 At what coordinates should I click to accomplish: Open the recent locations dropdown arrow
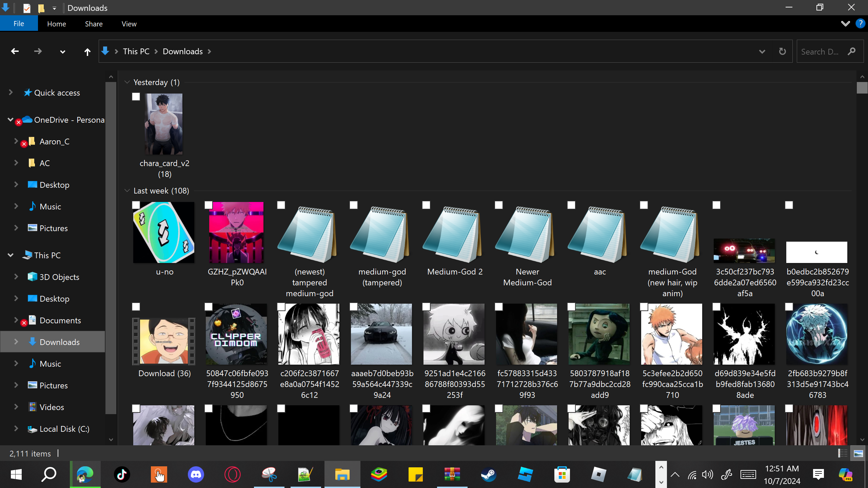pyautogui.click(x=62, y=52)
